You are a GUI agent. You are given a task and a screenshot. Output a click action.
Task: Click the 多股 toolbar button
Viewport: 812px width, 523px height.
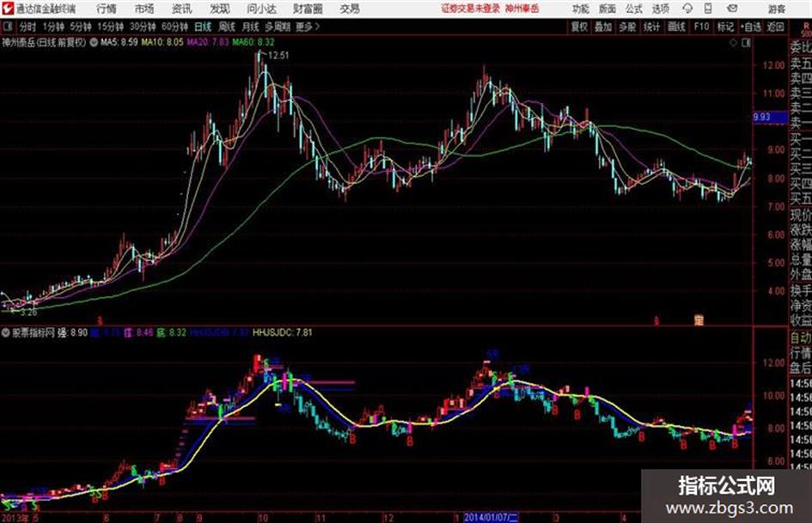coord(627,27)
